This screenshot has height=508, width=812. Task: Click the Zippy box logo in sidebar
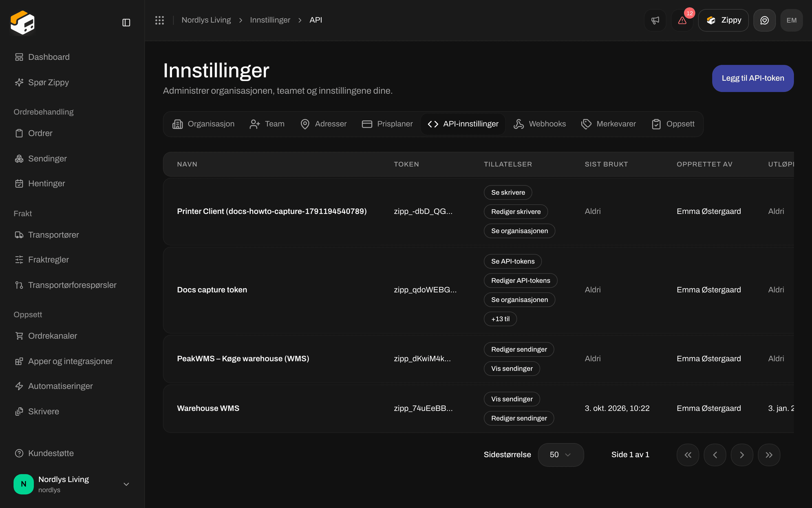(x=23, y=23)
